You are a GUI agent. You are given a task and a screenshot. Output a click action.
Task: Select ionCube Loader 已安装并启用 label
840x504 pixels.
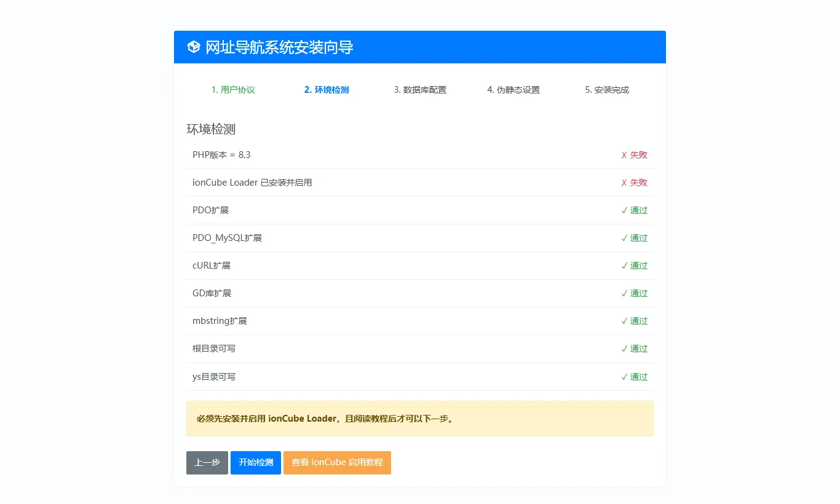coord(252,183)
